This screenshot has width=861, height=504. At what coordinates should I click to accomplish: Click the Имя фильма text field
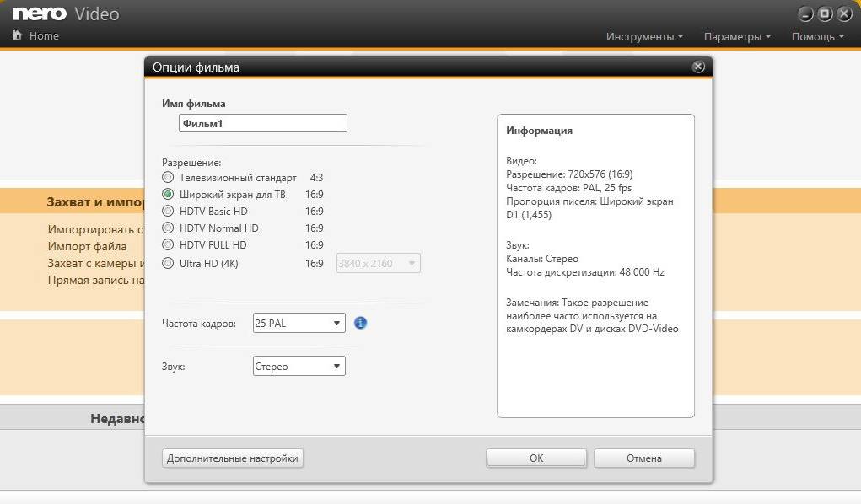pyautogui.click(x=263, y=123)
